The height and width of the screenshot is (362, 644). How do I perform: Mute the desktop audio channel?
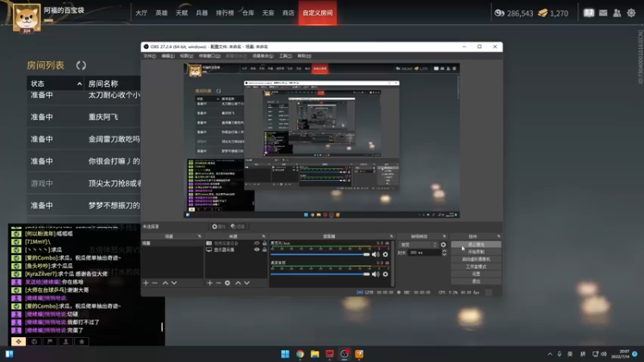(375, 274)
